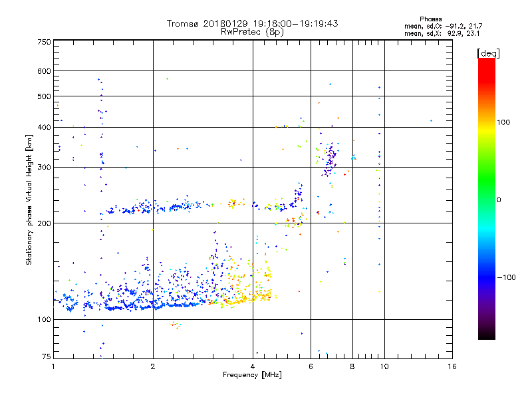Viewport: 532px width, 399px height.
Task: Click the x-axis tick label '16'
Action: tap(452, 366)
